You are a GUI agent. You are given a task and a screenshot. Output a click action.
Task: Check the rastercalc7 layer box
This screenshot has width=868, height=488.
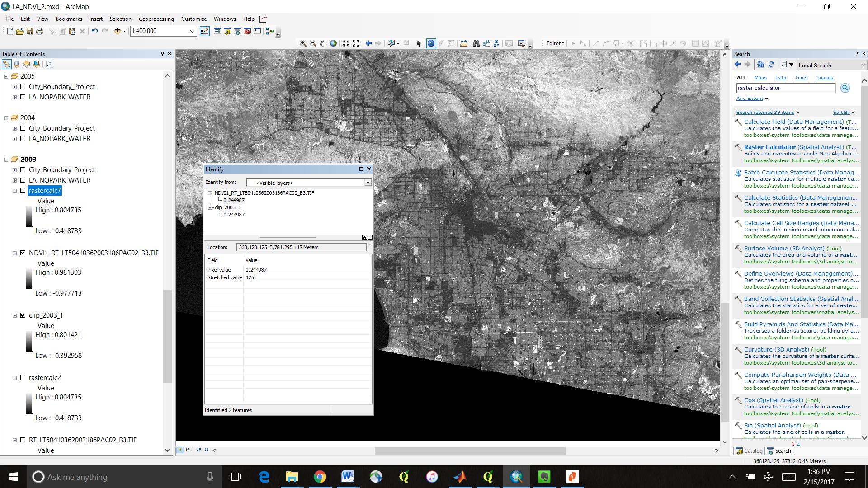23,191
